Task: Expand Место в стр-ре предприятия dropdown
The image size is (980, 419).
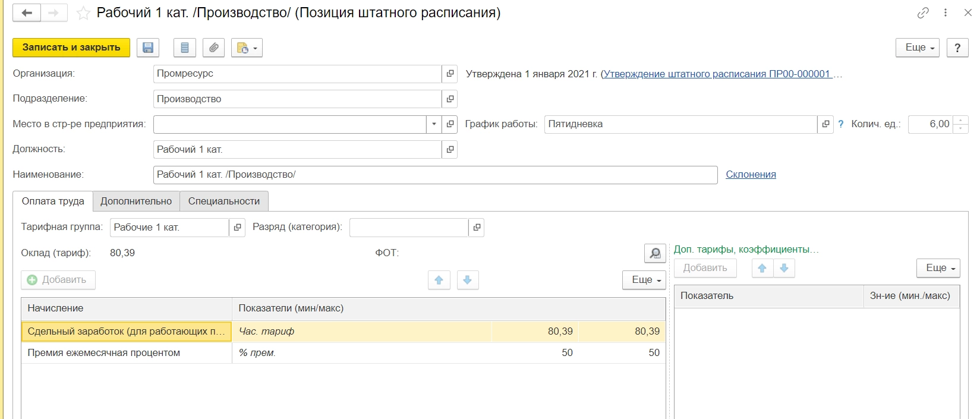Action: click(x=434, y=124)
